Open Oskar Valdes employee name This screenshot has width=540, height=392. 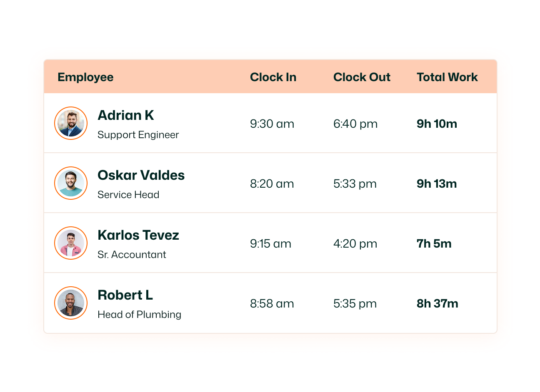click(x=141, y=175)
